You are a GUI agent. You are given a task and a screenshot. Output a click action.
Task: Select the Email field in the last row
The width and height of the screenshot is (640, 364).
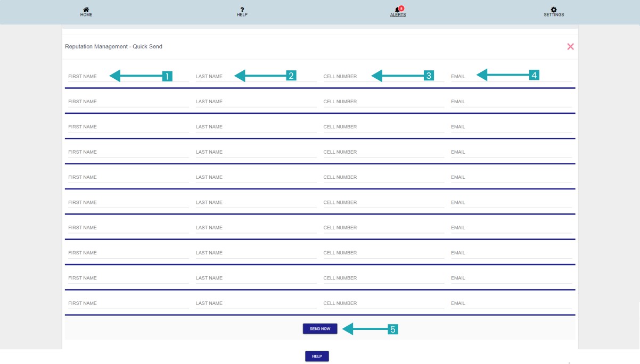(x=511, y=303)
